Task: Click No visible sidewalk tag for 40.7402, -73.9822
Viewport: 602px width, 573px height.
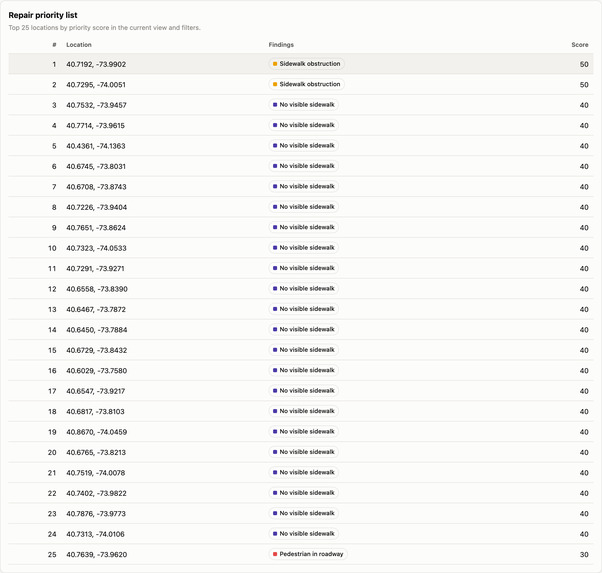Action: [x=303, y=493]
